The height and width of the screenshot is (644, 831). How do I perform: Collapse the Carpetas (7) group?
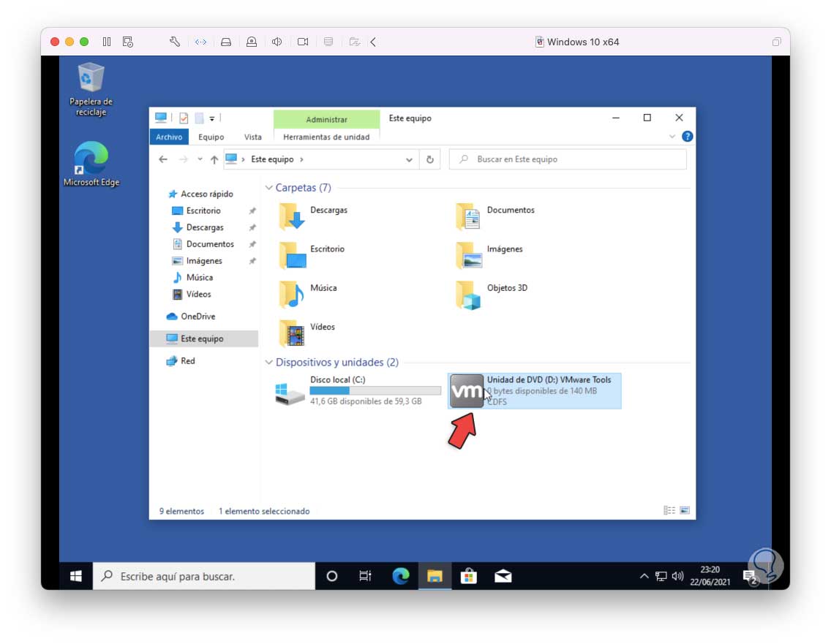(269, 187)
